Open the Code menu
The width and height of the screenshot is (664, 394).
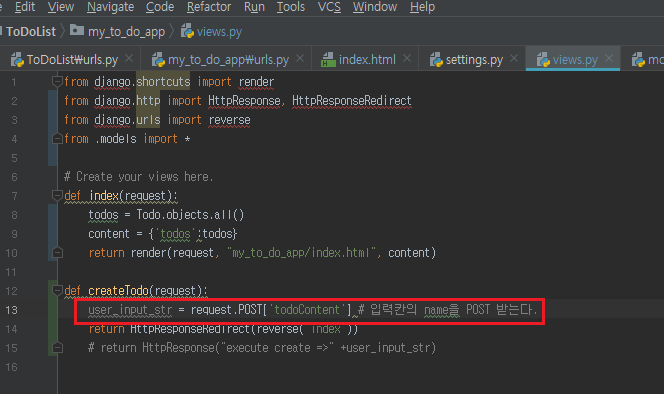point(160,7)
